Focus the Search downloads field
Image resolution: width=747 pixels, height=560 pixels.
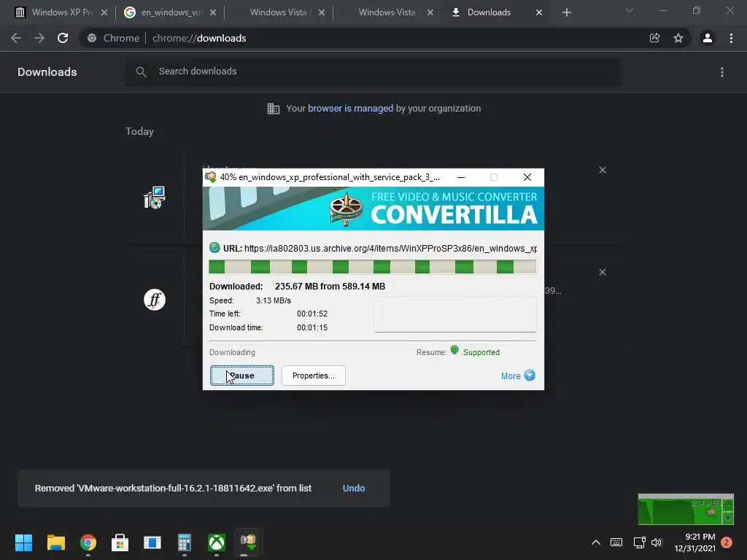coord(373,71)
